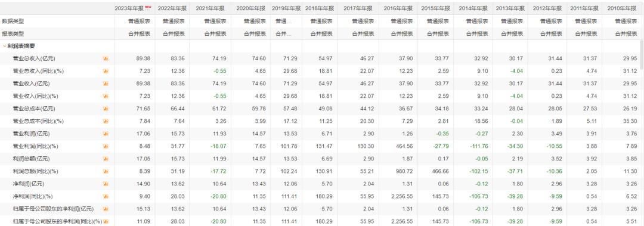644x226 pixels.
Task: Click the 2012年年报 column header
Action: click(548, 8)
